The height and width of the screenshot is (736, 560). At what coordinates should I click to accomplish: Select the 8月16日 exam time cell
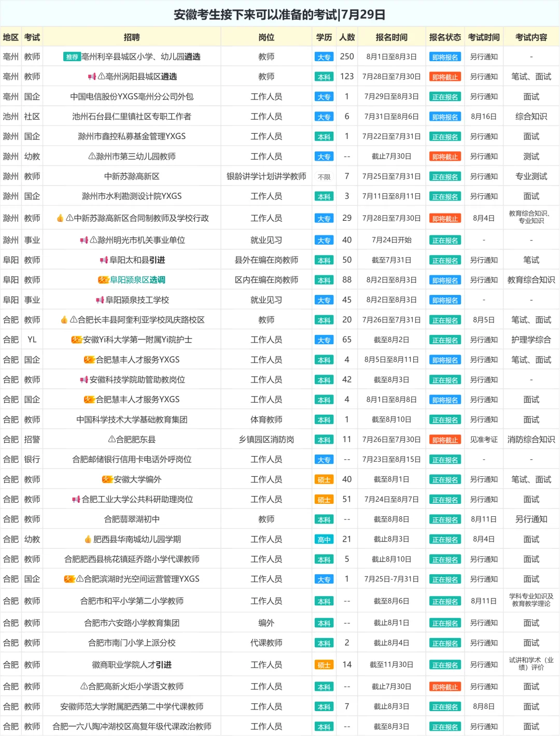[484, 117]
